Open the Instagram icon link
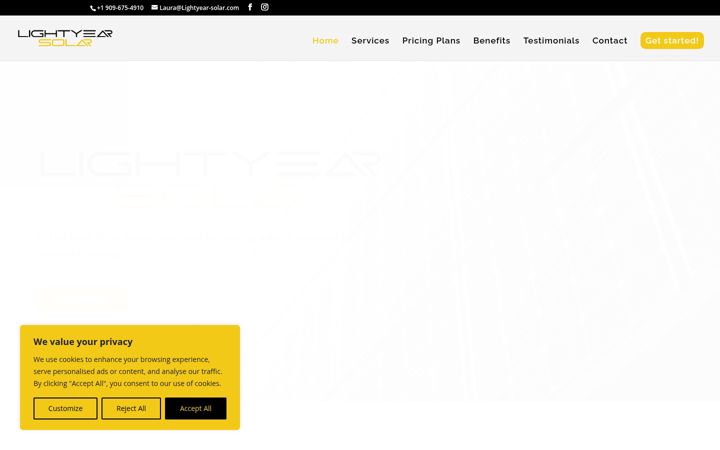 264,7
